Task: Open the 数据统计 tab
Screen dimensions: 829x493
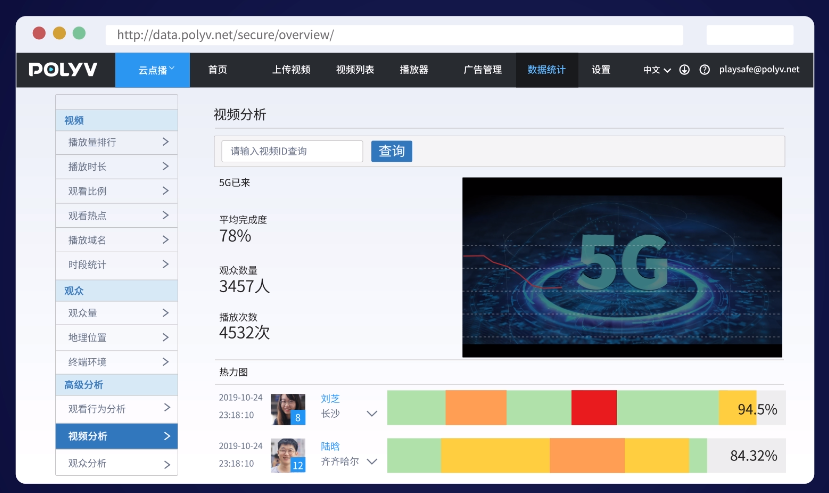Action: pyautogui.click(x=546, y=70)
